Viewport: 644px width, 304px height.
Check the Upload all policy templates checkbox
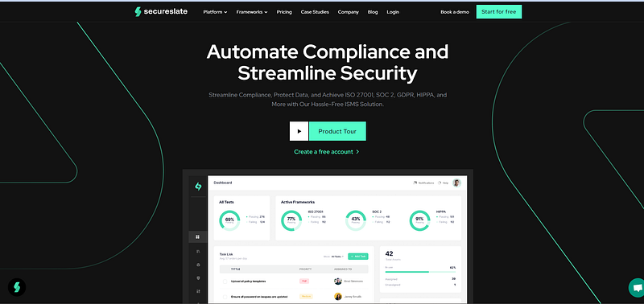click(x=225, y=281)
